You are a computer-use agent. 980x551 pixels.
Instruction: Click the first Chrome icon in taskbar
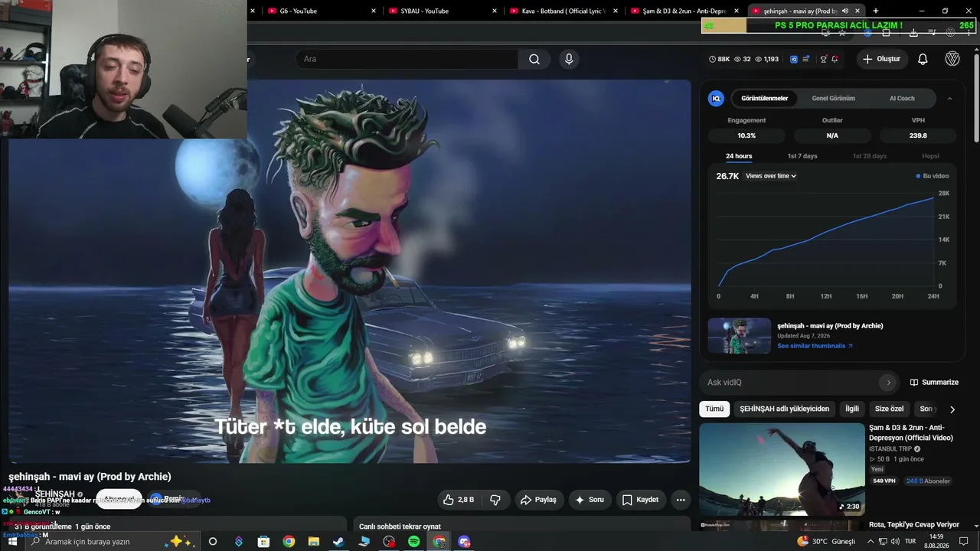[x=289, y=542]
